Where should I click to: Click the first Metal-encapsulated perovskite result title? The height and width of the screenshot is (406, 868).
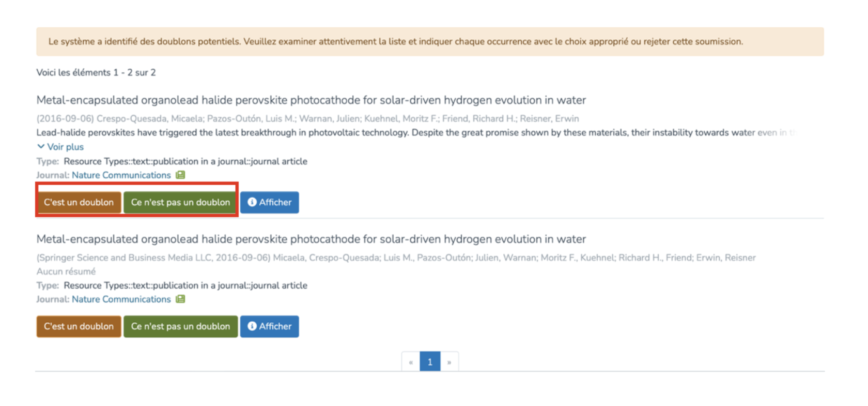311,100
